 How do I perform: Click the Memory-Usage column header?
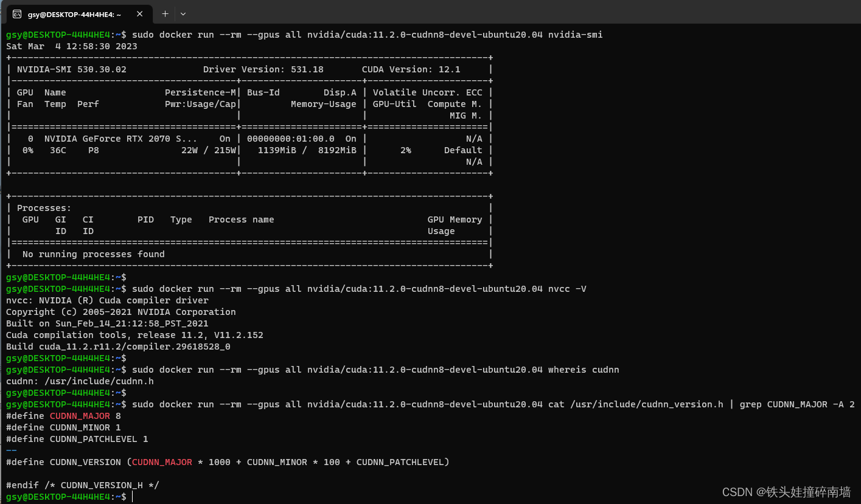coord(324,104)
